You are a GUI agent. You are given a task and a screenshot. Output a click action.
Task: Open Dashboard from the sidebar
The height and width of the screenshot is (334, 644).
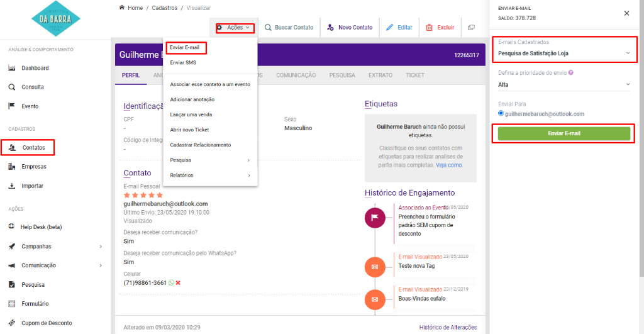(x=35, y=68)
